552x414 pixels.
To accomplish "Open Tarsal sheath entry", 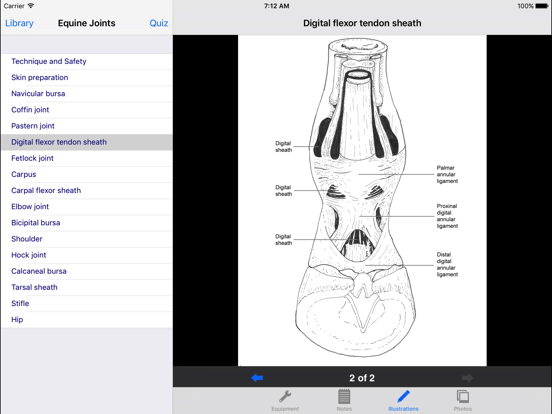I will (87, 287).
